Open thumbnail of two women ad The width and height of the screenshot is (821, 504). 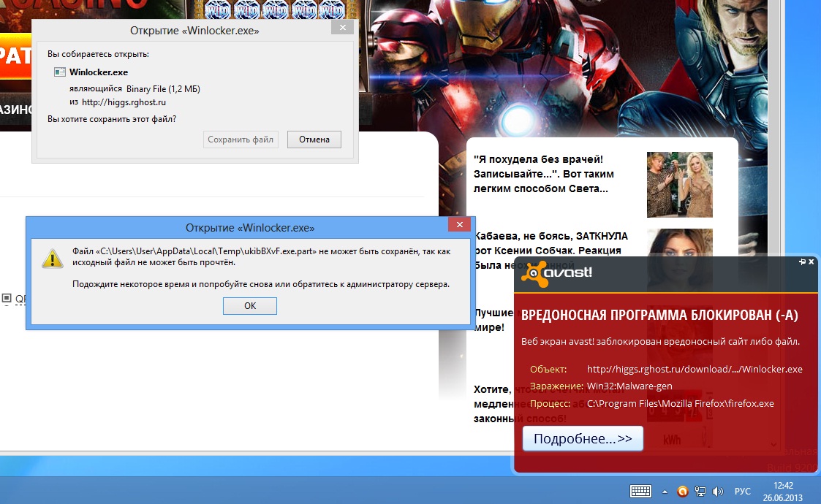[x=680, y=184]
